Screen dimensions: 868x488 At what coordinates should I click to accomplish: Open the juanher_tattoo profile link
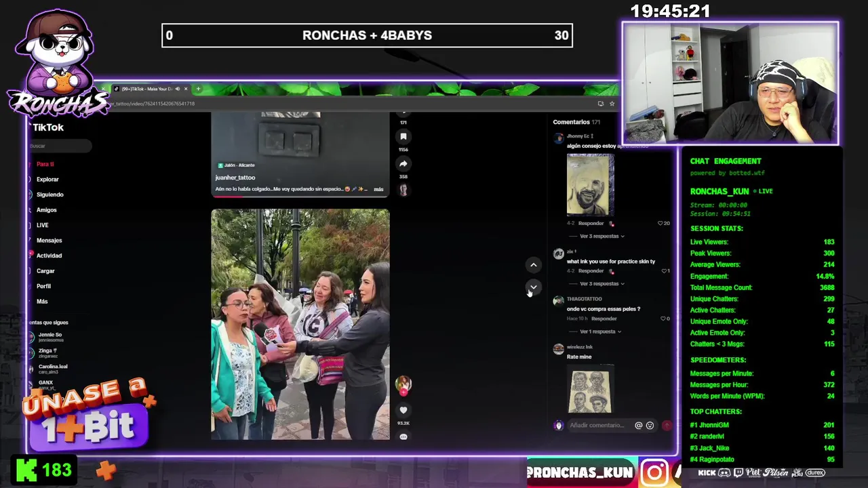(x=235, y=178)
